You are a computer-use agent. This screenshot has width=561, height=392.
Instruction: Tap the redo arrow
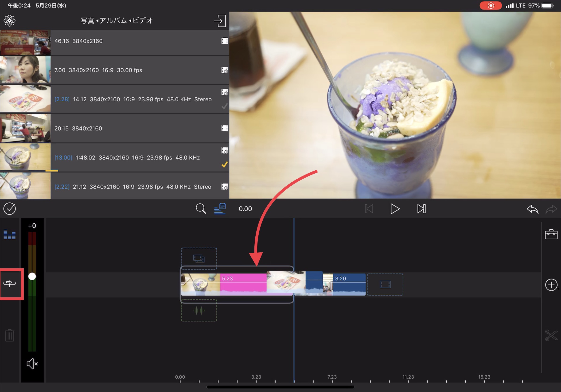click(x=551, y=209)
